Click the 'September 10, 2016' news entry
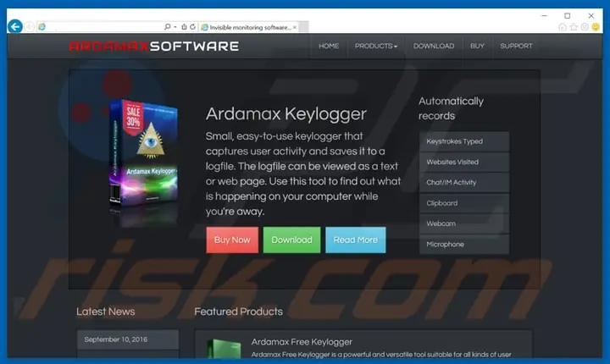This screenshot has height=364, width=610. tap(128, 339)
